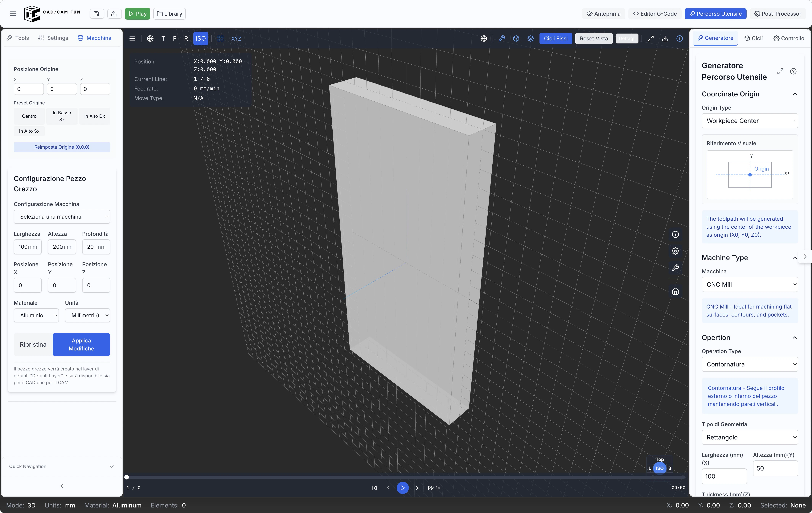Open Unità Millimetri dropdown
This screenshot has width=812, height=513.
click(x=87, y=316)
